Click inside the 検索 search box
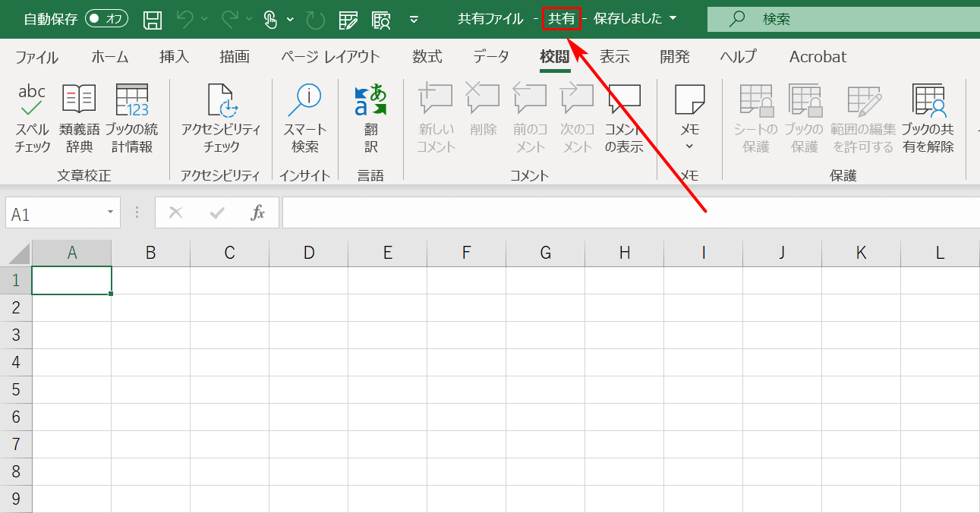Screen dimensions: 980x513 pos(835,18)
